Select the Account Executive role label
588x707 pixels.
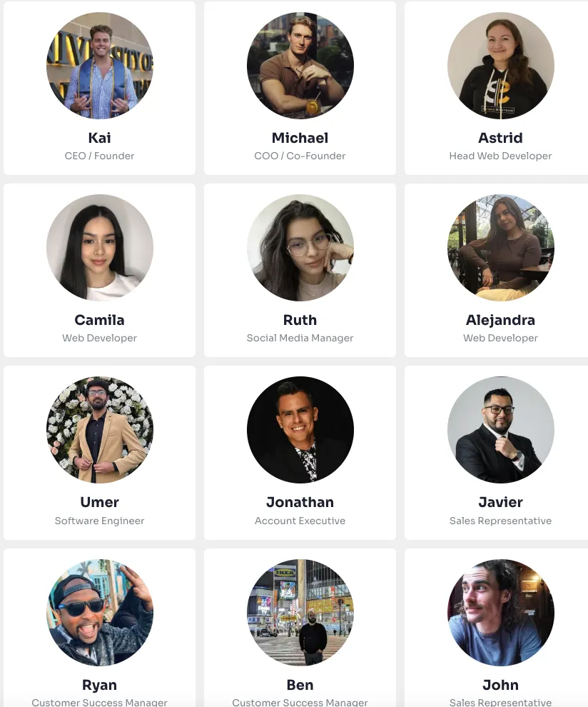tap(300, 521)
